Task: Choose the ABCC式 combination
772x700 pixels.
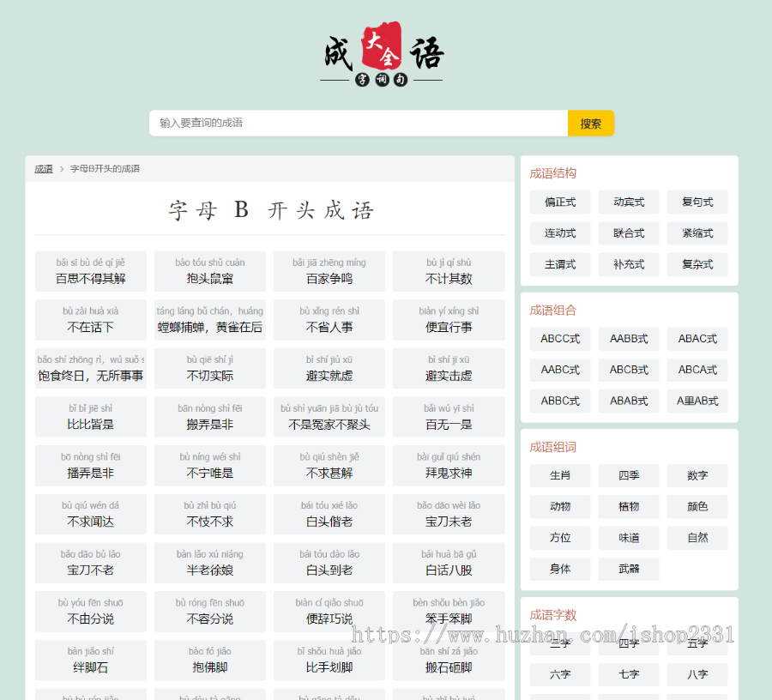Action: [560, 339]
